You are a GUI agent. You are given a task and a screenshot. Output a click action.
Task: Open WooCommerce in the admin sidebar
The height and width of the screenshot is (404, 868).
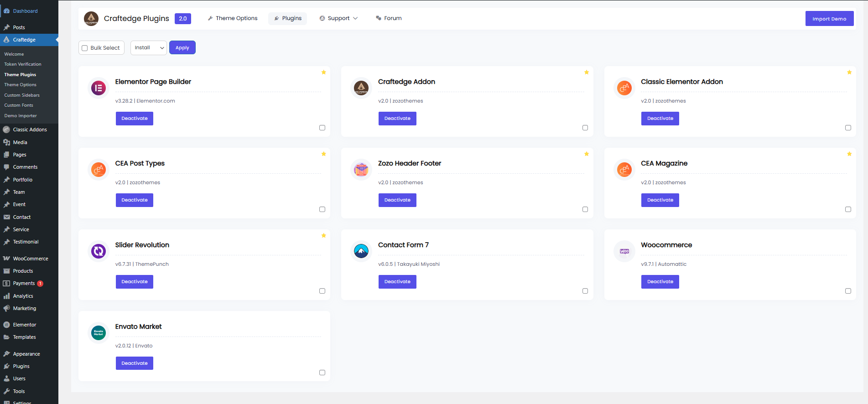31,259
